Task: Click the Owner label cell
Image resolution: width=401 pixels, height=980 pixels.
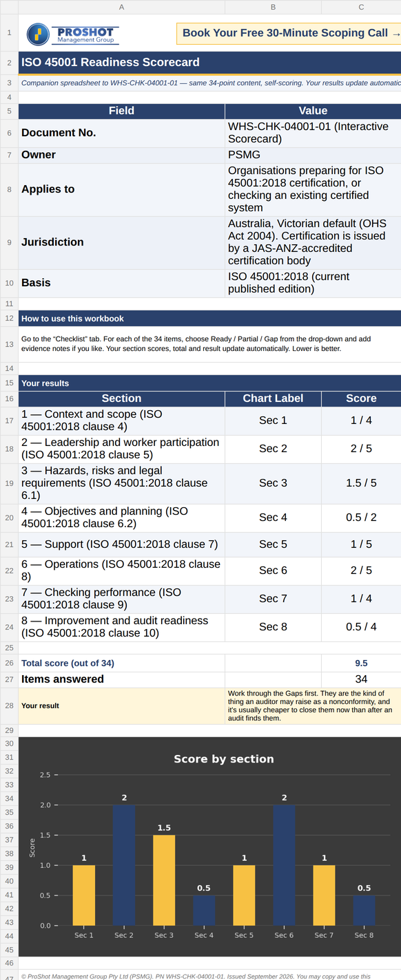Action: [121, 155]
